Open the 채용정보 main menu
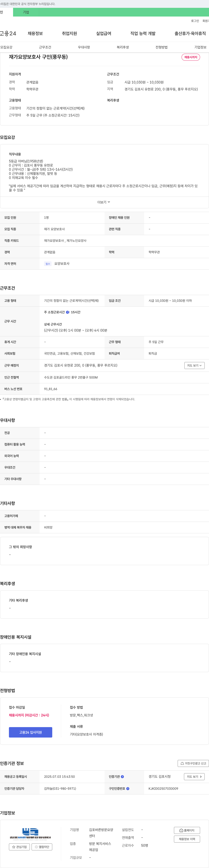The height and width of the screenshot is (868, 209). click(x=35, y=33)
